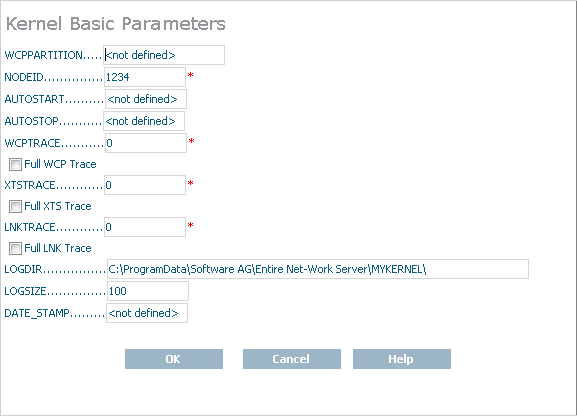This screenshot has height=416, width=577.
Task: Click the Full LNK Trace label text
Action: point(58,248)
